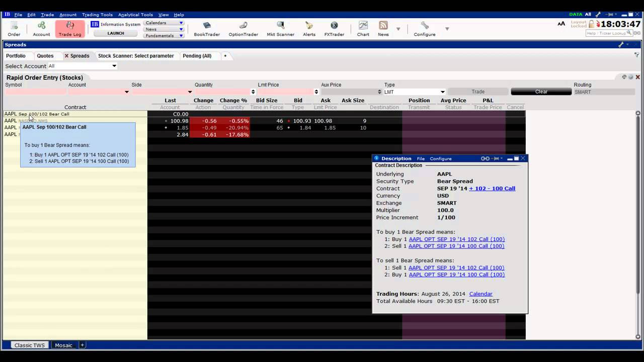Click the link chain icon in Description window
Screen dimensions: 644x362
(485, 158)
